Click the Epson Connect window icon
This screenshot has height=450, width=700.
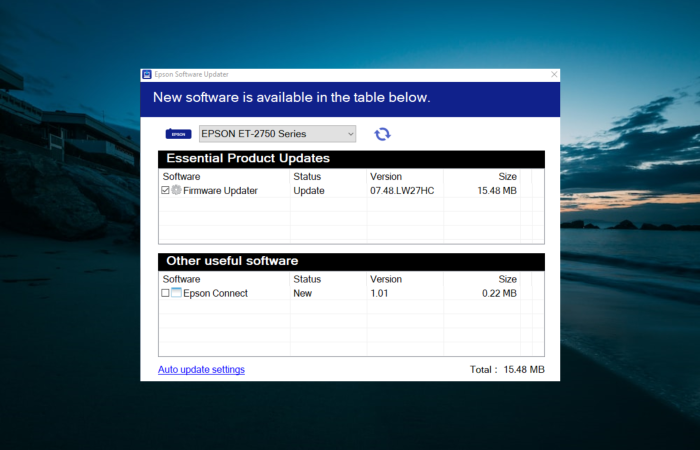pyautogui.click(x=176, y=293)
